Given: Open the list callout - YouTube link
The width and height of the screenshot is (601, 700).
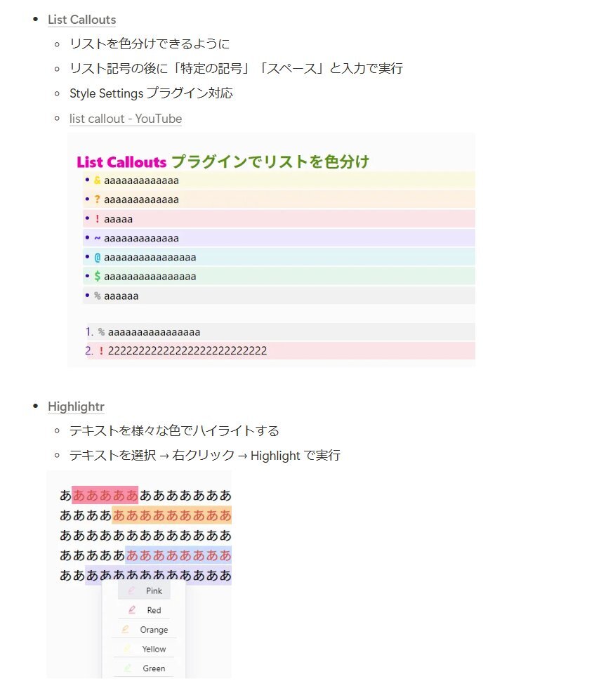Looking at the screenshot, I should [x=125, y=119].
